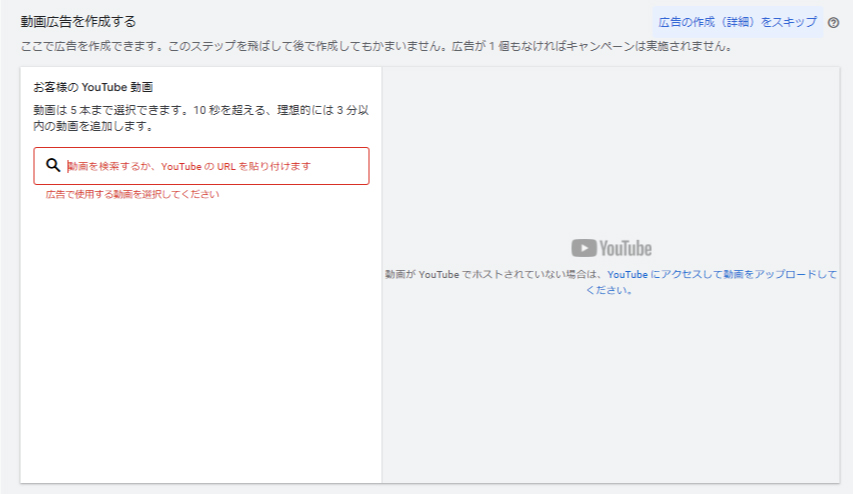Click the gray YouTube wordmark in preview

click(x=625, y=248)
